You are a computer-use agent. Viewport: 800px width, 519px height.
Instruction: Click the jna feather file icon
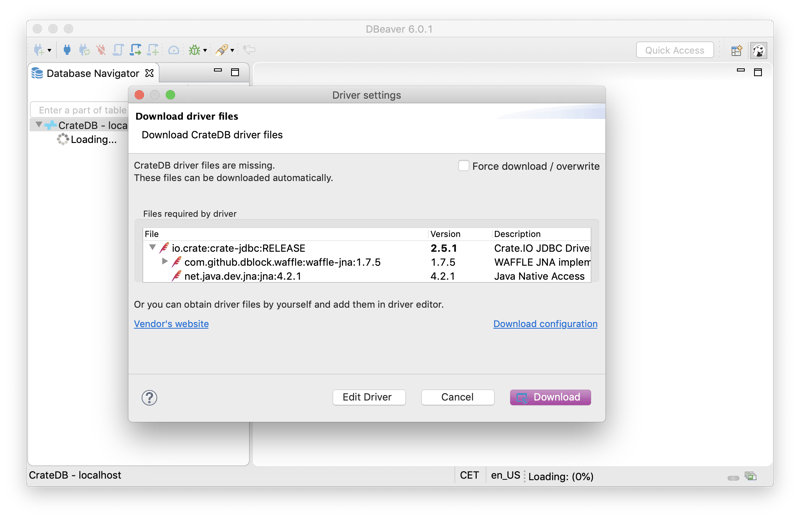[x=177, y=276]
